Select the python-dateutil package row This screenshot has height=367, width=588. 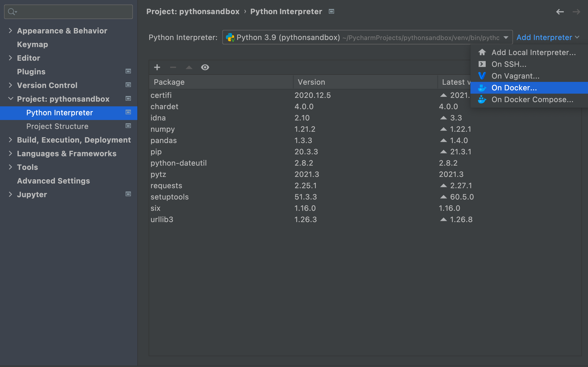[x=365, y=163]
